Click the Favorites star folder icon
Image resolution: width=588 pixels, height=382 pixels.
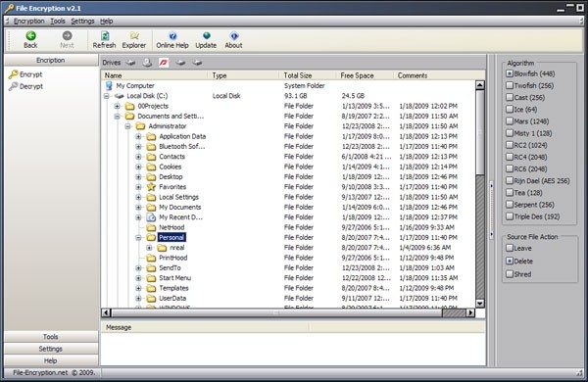151,187
